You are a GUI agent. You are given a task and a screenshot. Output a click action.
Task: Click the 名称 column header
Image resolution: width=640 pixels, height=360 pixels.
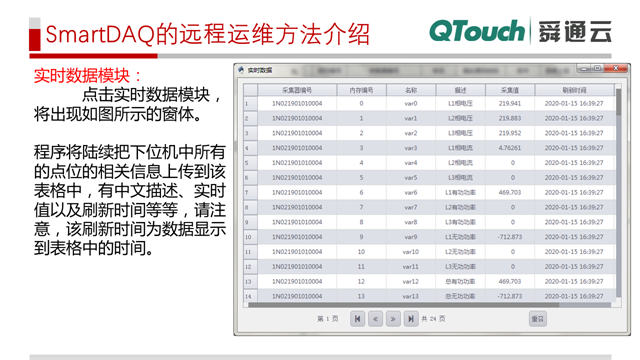click(411, 90)
